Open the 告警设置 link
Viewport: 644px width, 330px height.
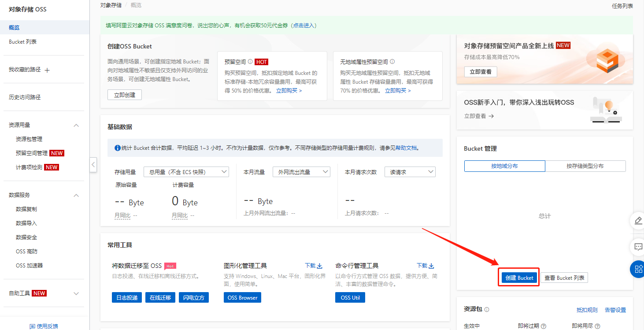tap(615, 310)
